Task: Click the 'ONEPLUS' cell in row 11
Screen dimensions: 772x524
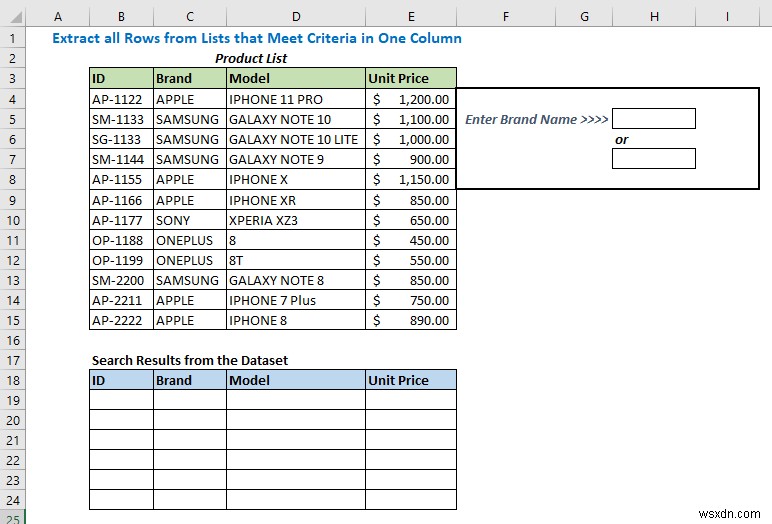Action: pyautogui.click(x=190, y=240)
